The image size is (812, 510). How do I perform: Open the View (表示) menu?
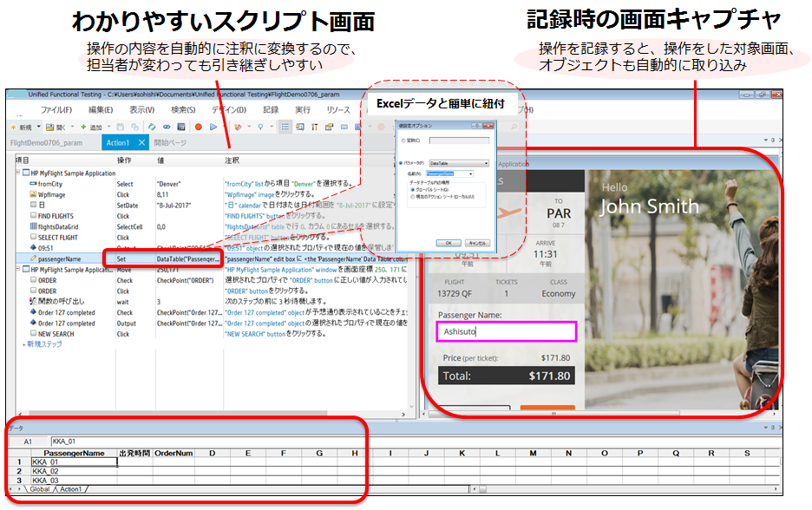pos(142,110)
